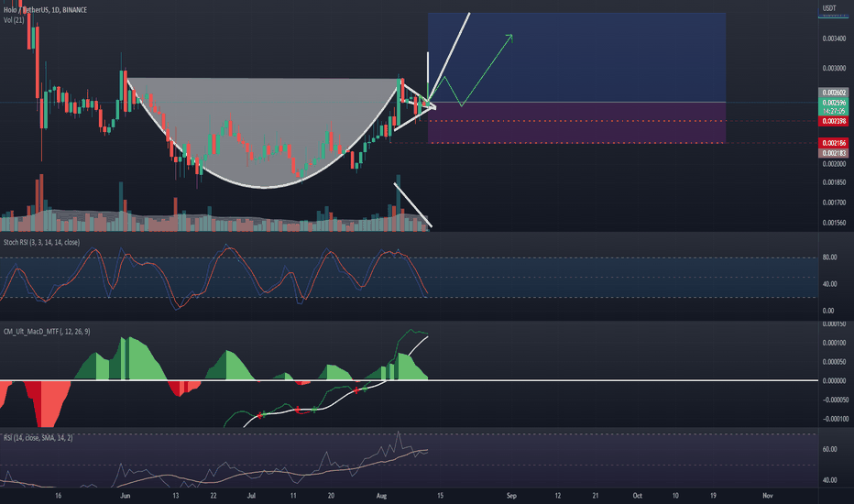Click the Oct label on time axis
Screen dimensions: 854x504
tap(637, 496)
